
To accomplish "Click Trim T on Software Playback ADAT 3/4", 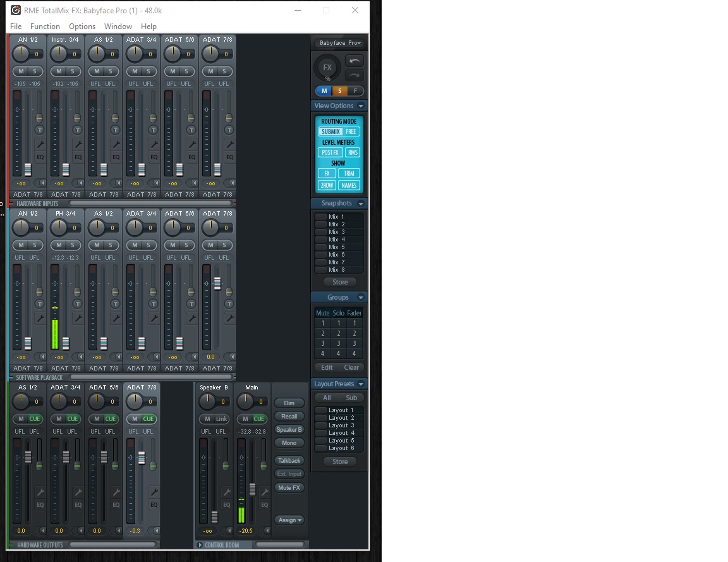I will (154, 304).
